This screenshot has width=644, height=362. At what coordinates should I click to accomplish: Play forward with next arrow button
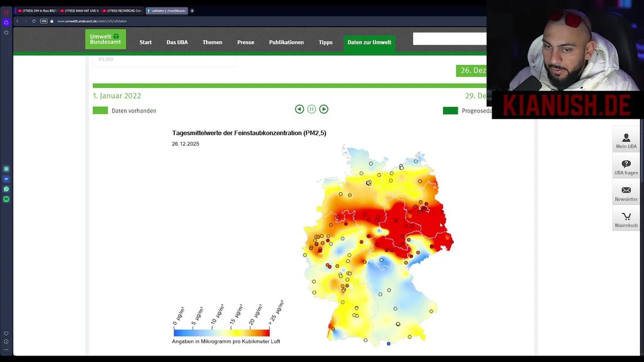(324, 109)
